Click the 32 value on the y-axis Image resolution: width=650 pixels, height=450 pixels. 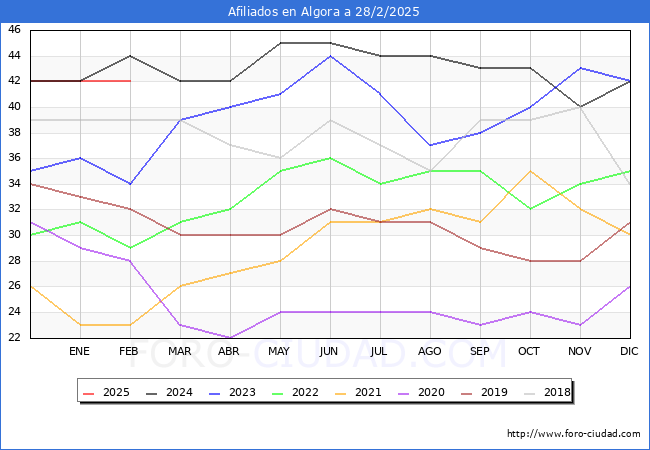point(14,209)
